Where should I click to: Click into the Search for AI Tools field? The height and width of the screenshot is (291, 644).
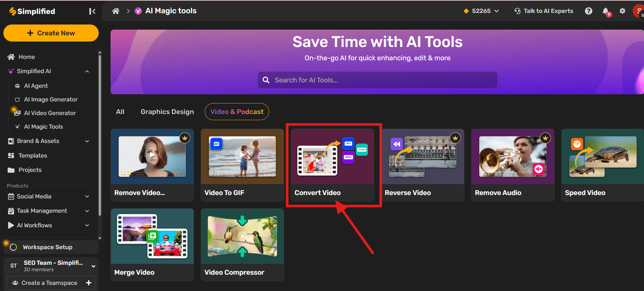(378, 80)
